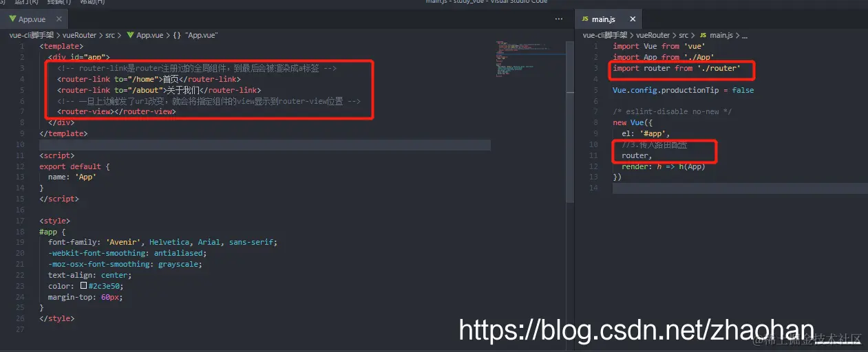The height and width of the screenshot is (352, 868).
Task: Click vueRouter breadcrumb in main.js editor
Action: [654, 35]
